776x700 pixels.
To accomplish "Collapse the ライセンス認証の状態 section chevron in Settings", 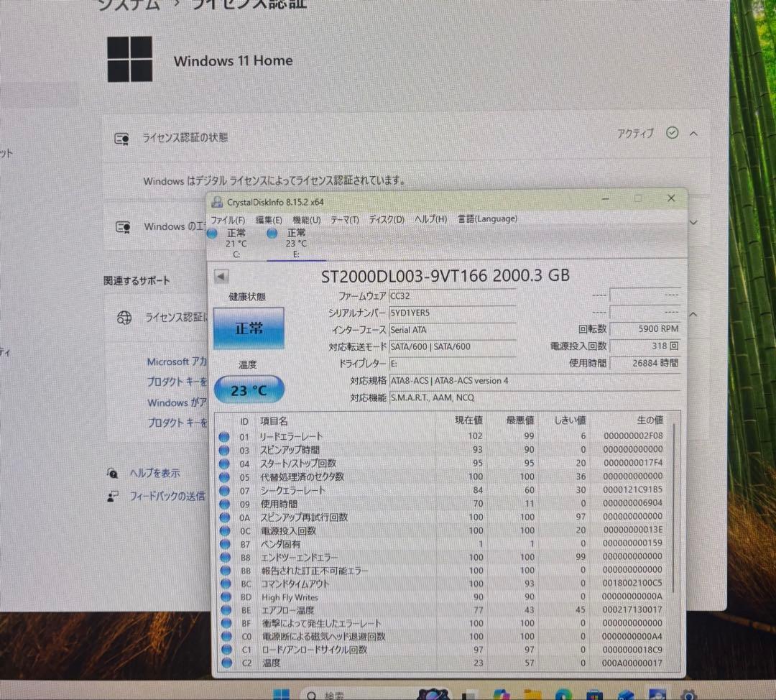I will pyautogui.click(x=693, y=134).
